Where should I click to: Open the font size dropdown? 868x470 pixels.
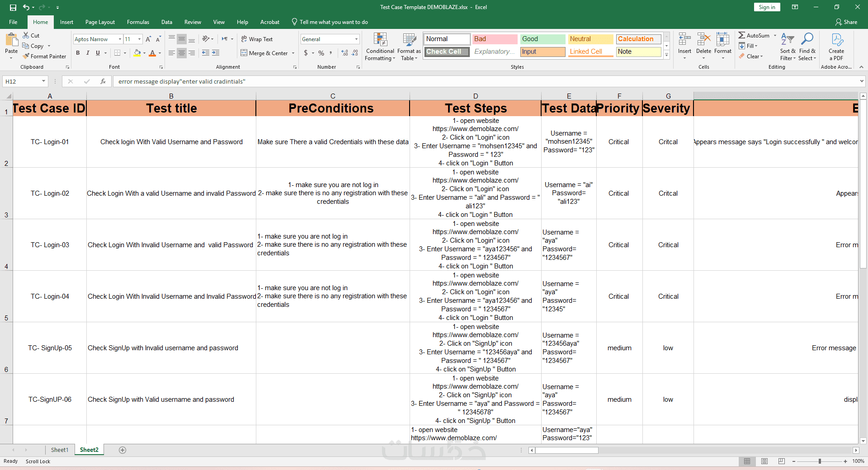point(139,39)
